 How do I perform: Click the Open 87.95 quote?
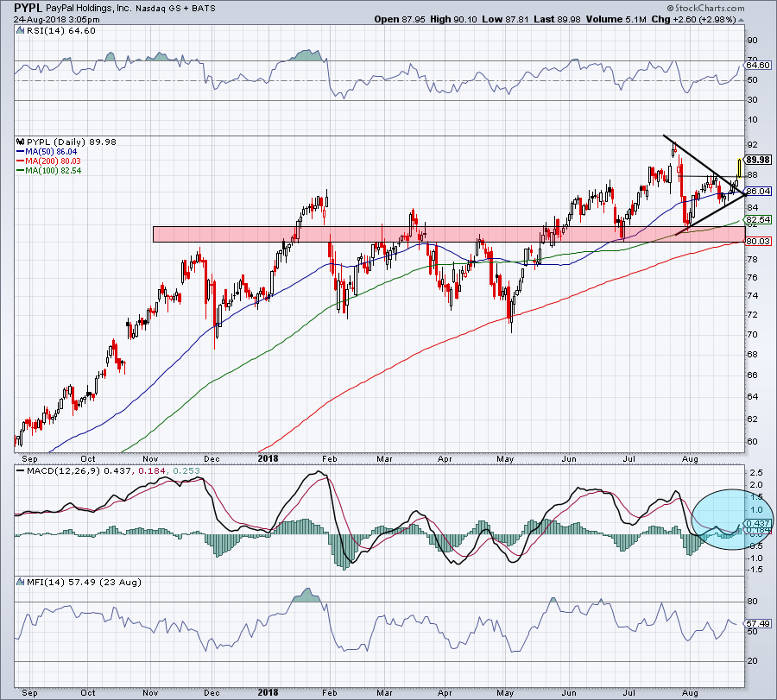pos(400,19)
